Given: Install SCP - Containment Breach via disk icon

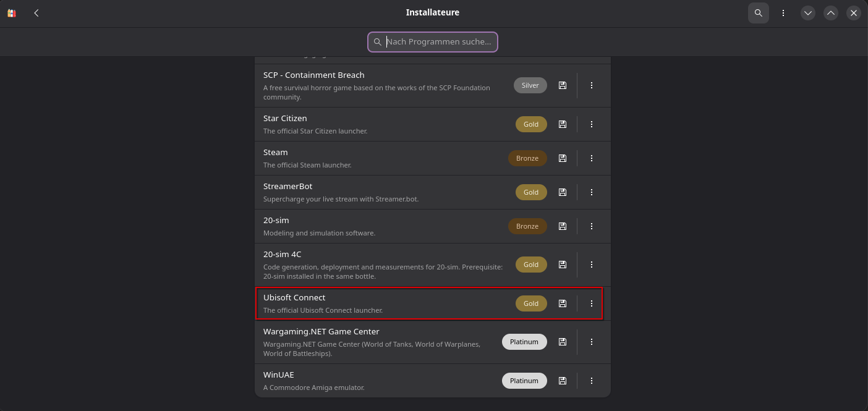Looking at the screenshot, I should 563,85.
